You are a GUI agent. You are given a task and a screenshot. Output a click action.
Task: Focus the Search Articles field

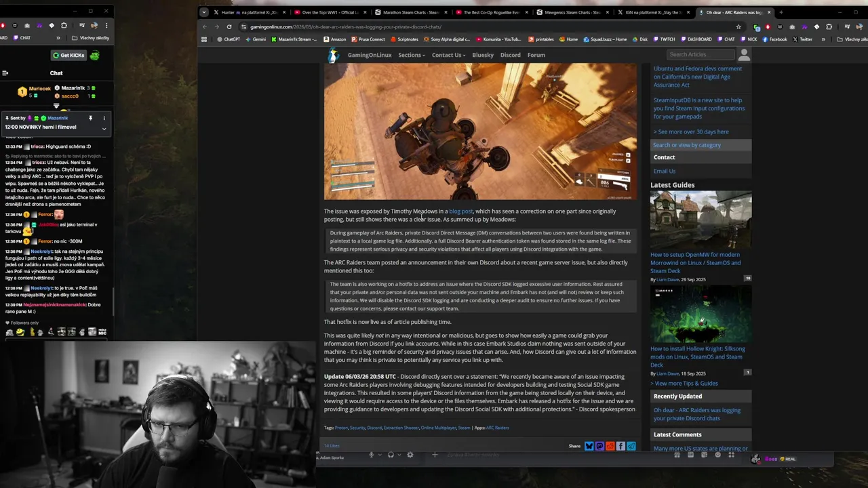(701, 54)
